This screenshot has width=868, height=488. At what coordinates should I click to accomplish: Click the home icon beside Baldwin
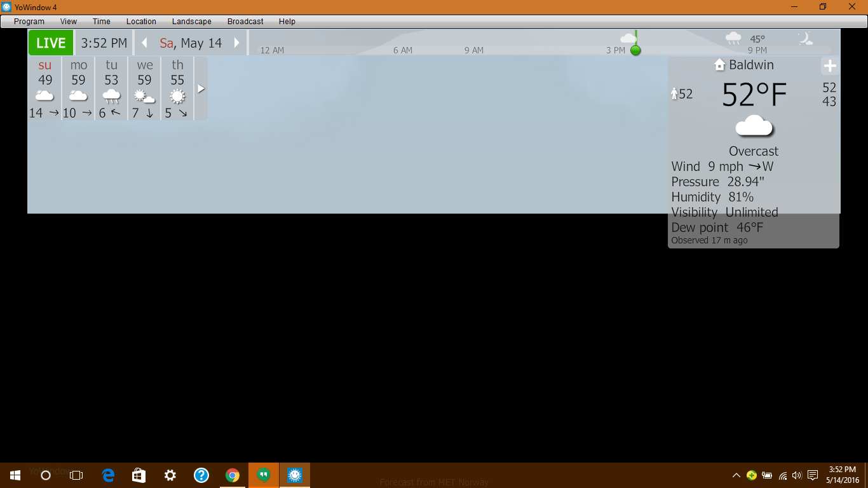tap(719, 65)
